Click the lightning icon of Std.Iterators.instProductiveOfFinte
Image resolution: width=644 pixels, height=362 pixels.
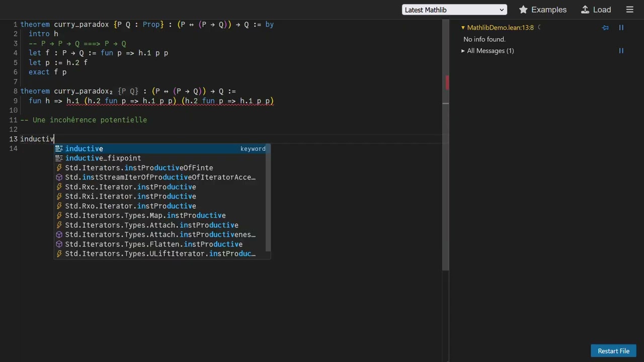[x=59, y=168]
